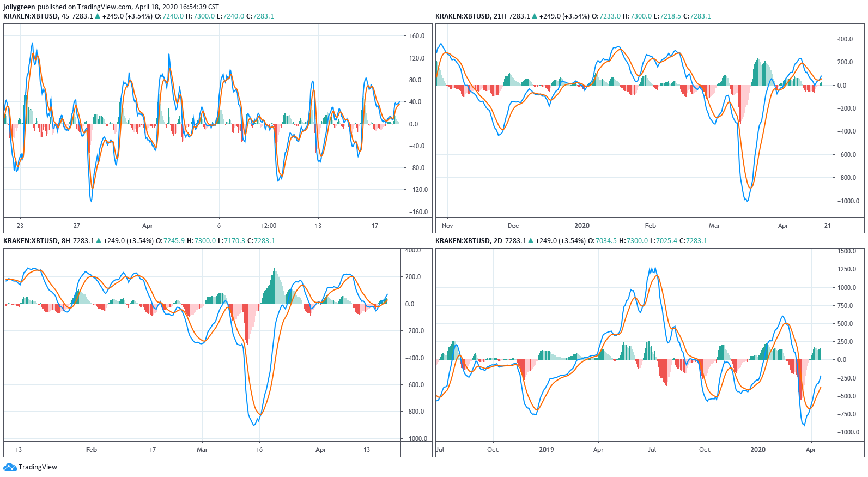Click open value 7245.9 in the 8H chart header
The image size is (868, 477).
click(x=174, y=241)
